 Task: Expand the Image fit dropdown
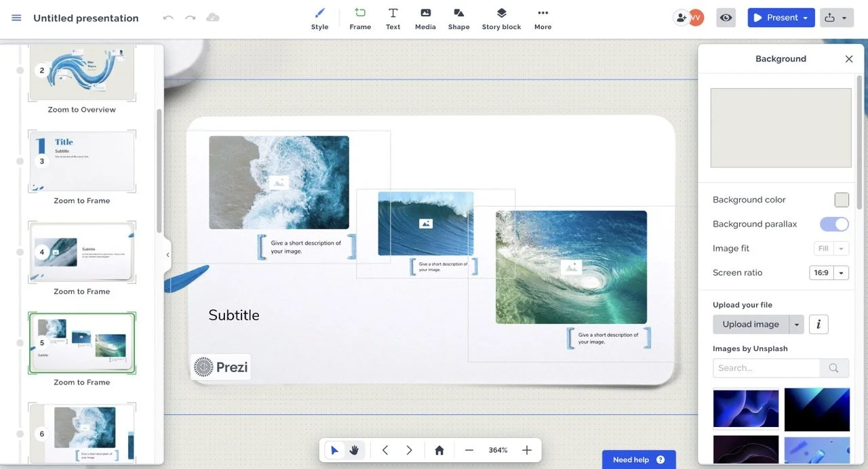tap(840, 248)
